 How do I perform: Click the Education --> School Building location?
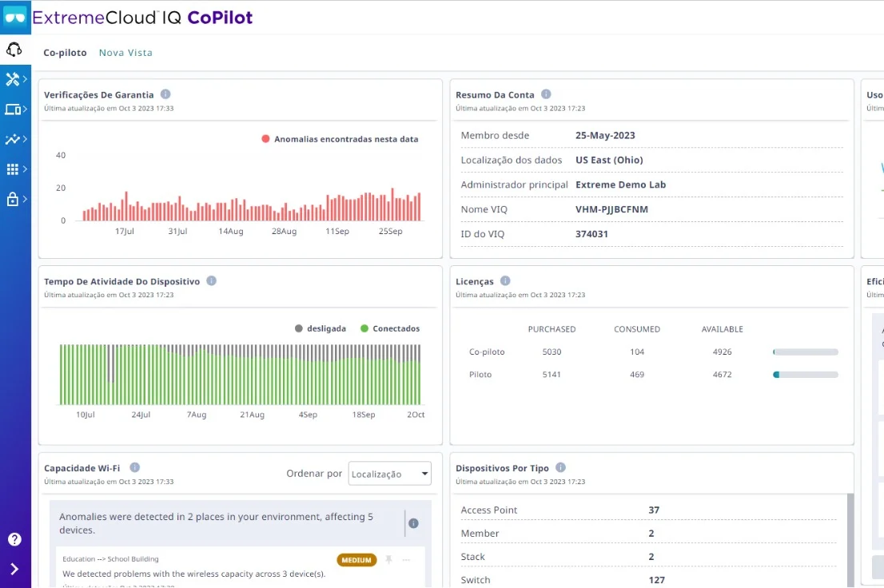(110, 559)
